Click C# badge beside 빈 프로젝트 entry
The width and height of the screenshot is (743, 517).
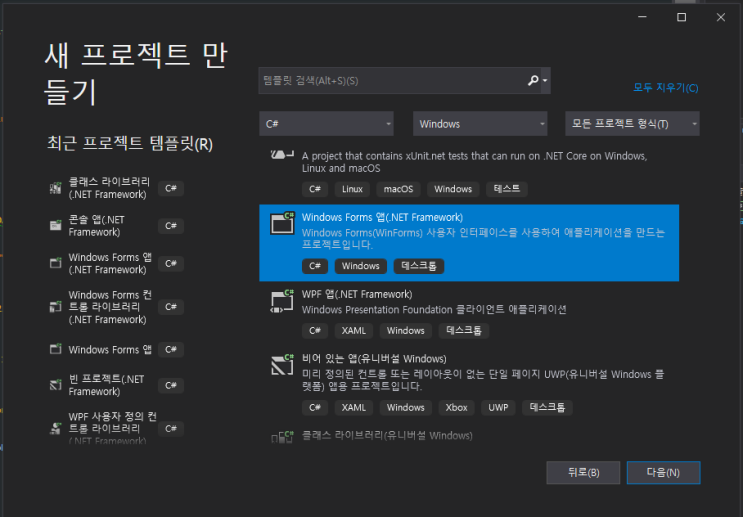tap(171, 385)
